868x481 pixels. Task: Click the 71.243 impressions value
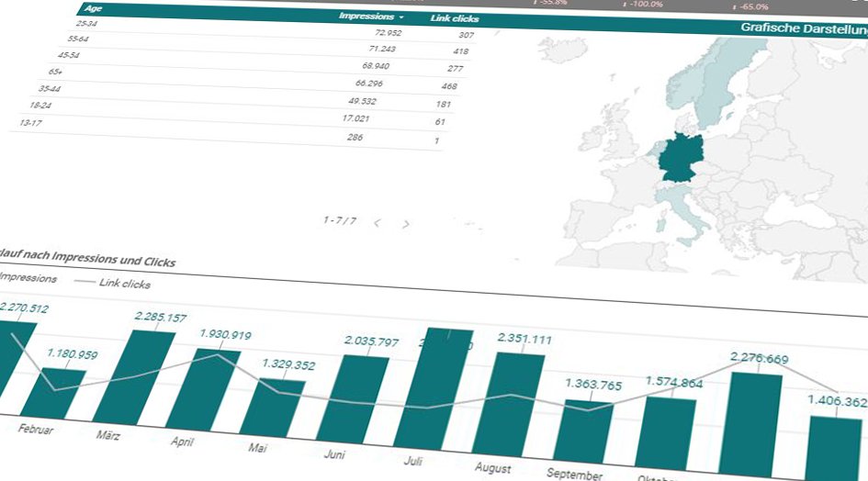point(382,49)
